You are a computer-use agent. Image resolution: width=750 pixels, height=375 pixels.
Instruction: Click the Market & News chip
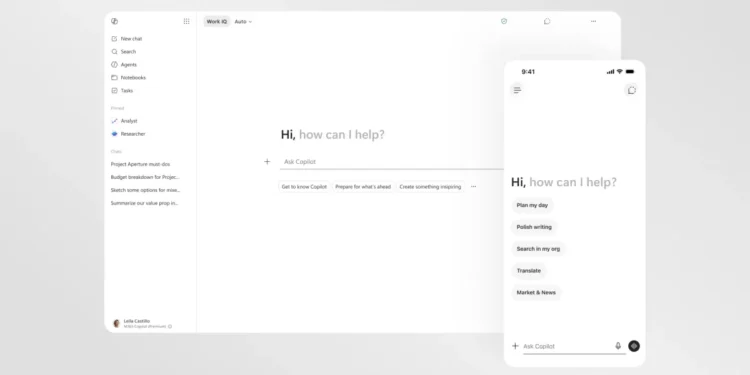click(x=536, y=292)
